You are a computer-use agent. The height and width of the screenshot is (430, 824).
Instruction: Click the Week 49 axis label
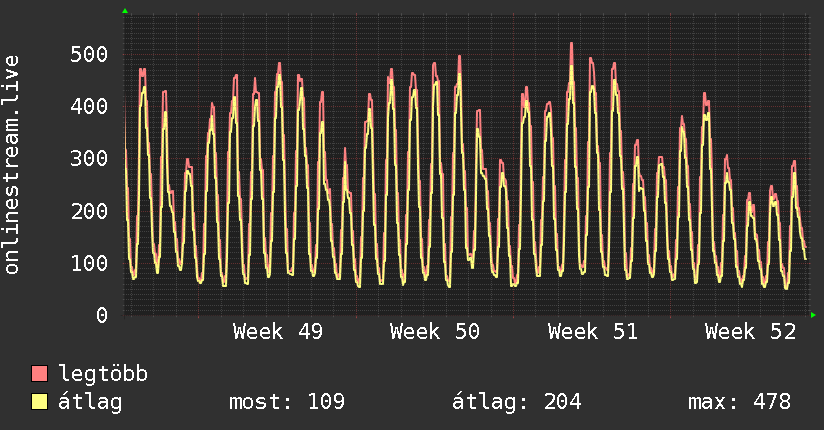tap(278, 332)
